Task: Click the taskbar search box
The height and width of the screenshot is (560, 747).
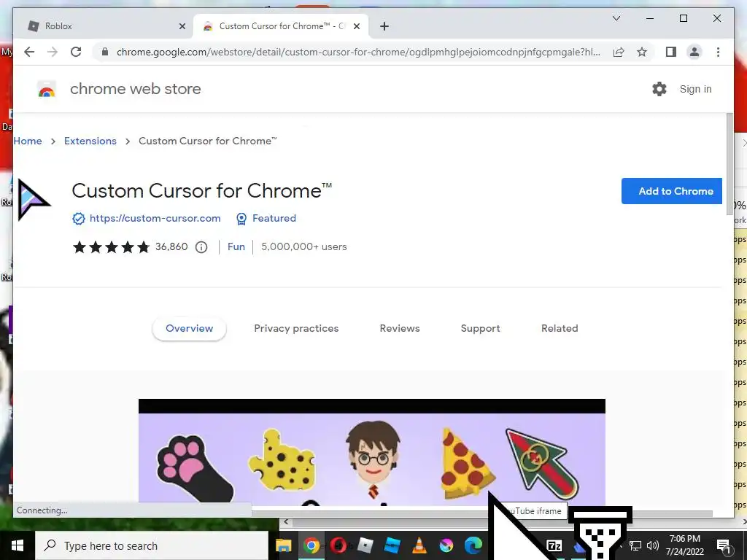Action: [x=152, y=545]
